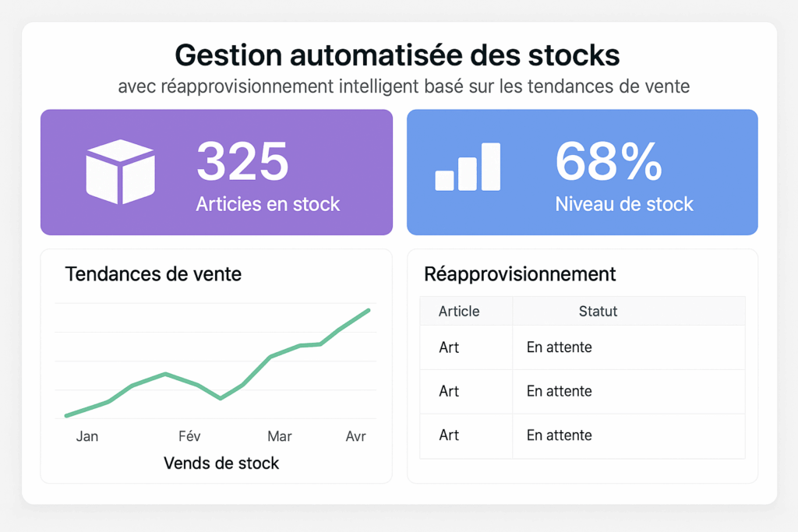Select the 325 articles count
This screenshot has width=798, height=532.
point(242,161)
